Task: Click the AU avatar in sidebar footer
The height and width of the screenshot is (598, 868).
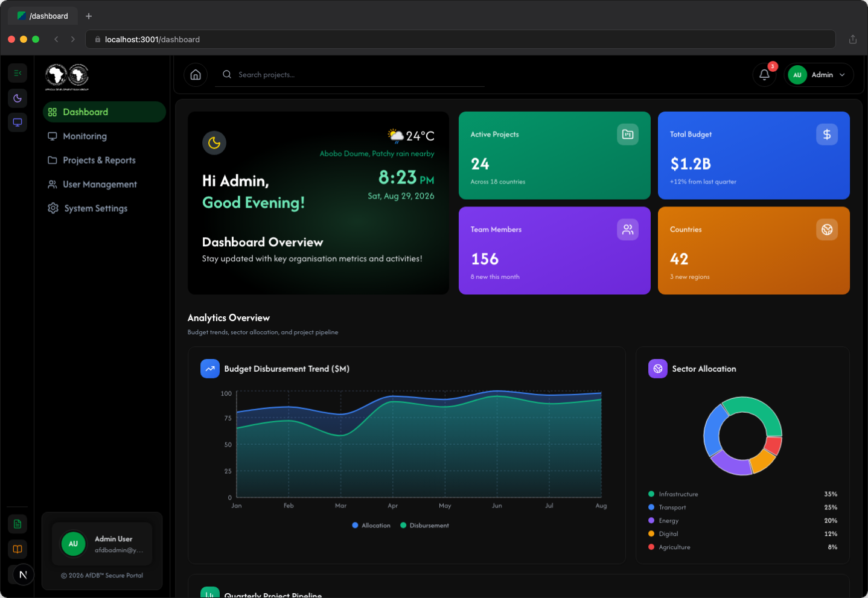Action: (x=73, y=544)
